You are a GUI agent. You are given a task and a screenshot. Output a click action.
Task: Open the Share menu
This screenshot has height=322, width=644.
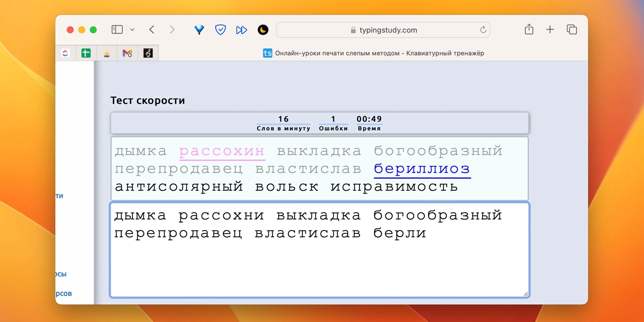[x=529, y=29]
